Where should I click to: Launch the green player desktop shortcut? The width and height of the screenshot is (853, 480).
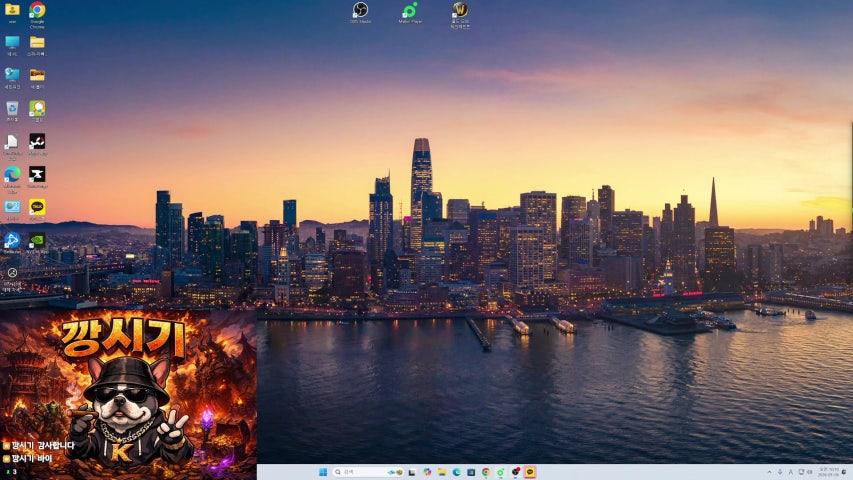pyautogui.click(x=410, y=10)
